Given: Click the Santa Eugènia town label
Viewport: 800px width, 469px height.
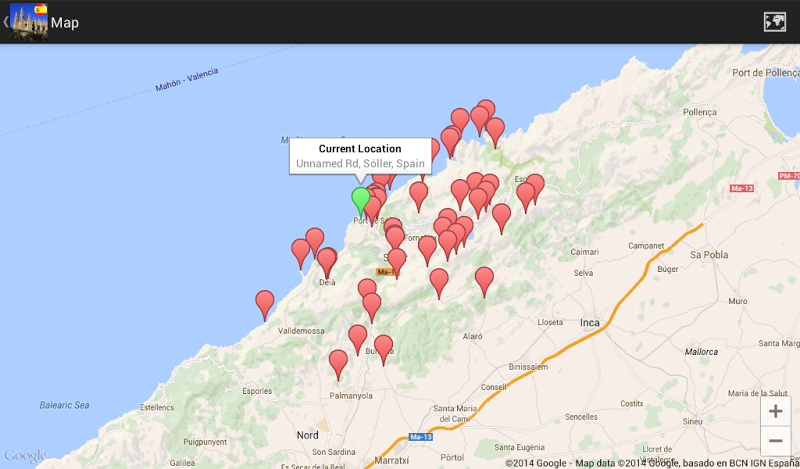Looking at the screenshot, I should [519, 448].
